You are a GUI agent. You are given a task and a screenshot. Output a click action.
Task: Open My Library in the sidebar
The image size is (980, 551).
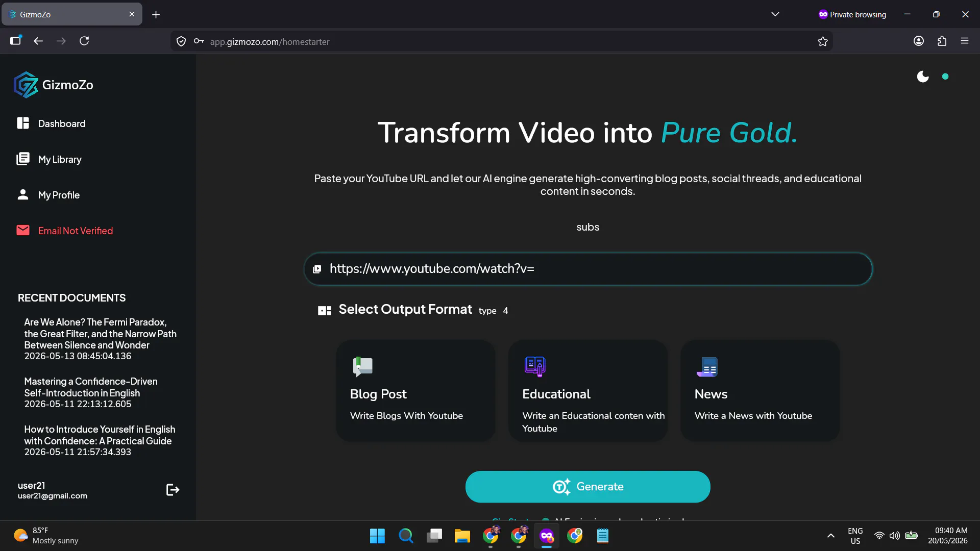tap(59, 159)
